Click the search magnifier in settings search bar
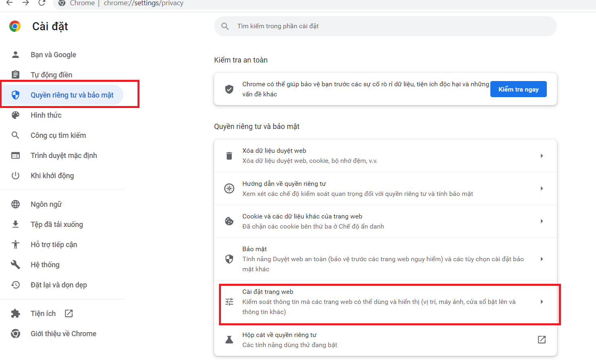Viewport: 596px width, 364px height. coord(225,26)
